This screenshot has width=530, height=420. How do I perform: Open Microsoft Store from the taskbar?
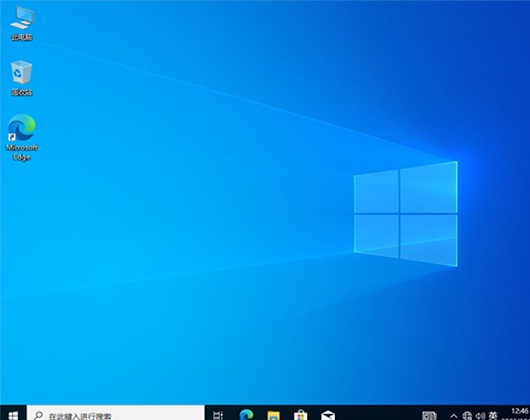pyautogui.click(x=300, y=415)
